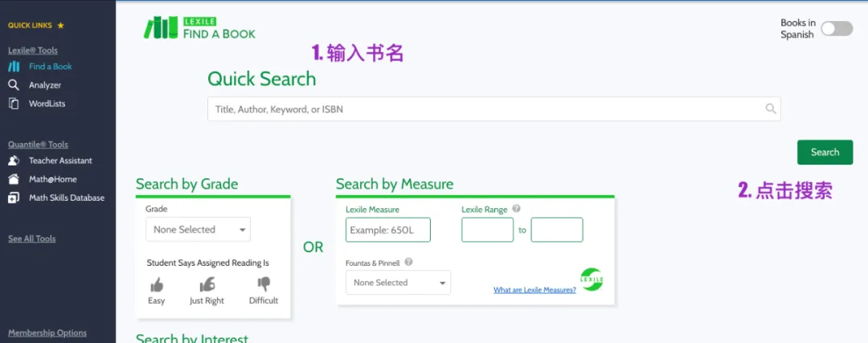Select the Just Right hand icon
868x343 pixels.
(207, 285)
